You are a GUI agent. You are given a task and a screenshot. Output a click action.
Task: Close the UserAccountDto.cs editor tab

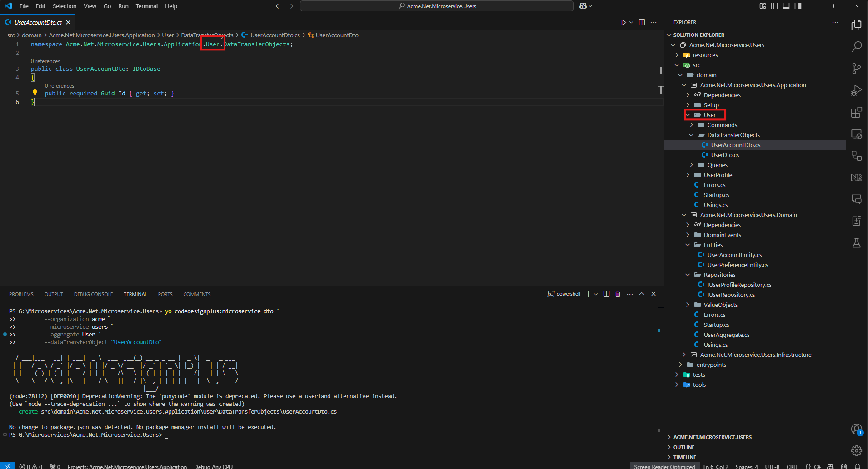(x=68, y=22)
